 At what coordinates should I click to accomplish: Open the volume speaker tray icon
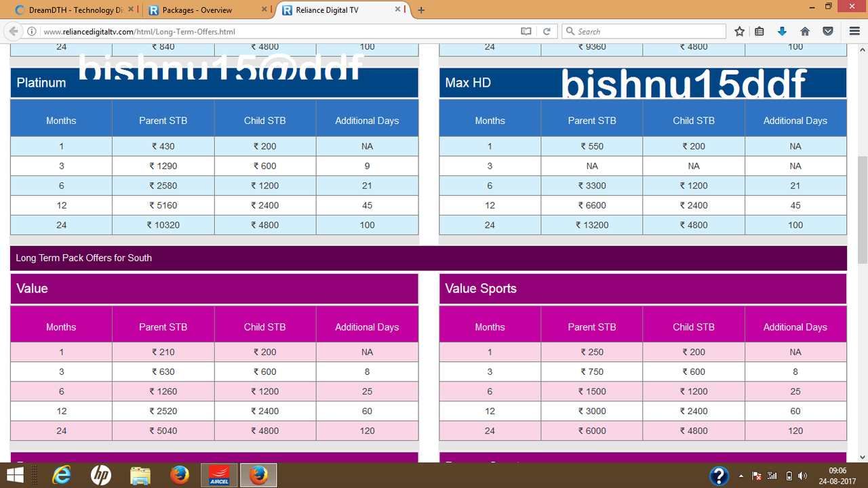[804, 476]
